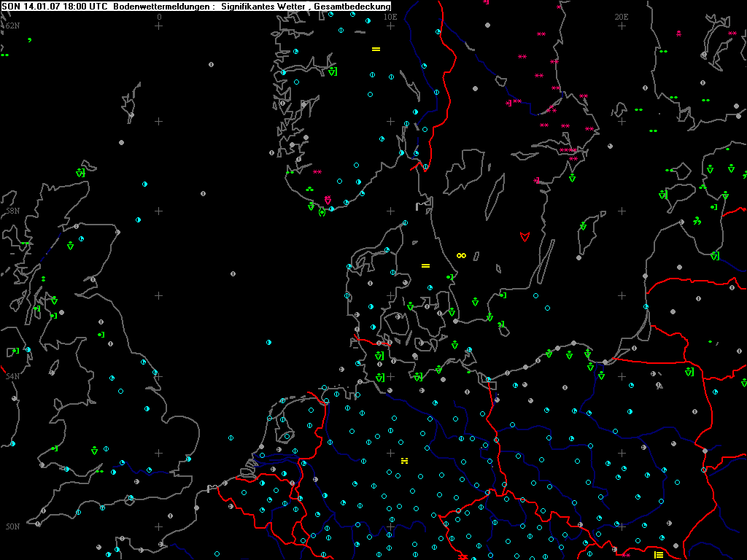Click the 58N latitude label

pos(12,211)
